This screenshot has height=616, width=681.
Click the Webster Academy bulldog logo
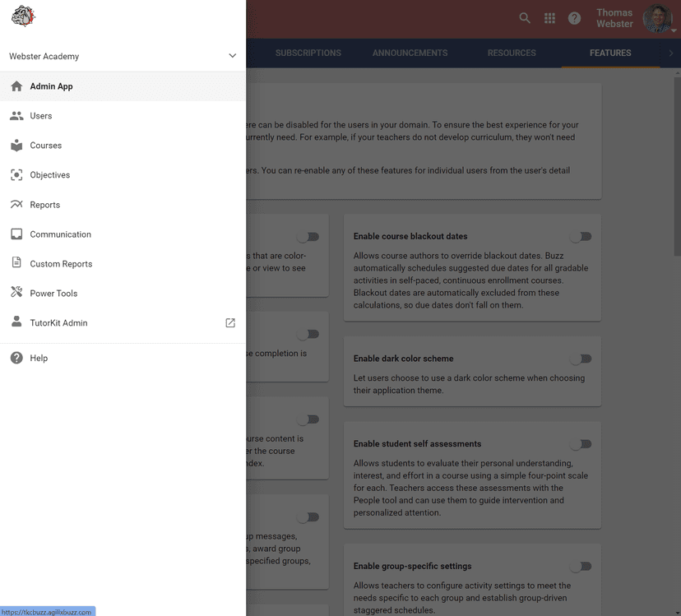(x=22, y=16)
